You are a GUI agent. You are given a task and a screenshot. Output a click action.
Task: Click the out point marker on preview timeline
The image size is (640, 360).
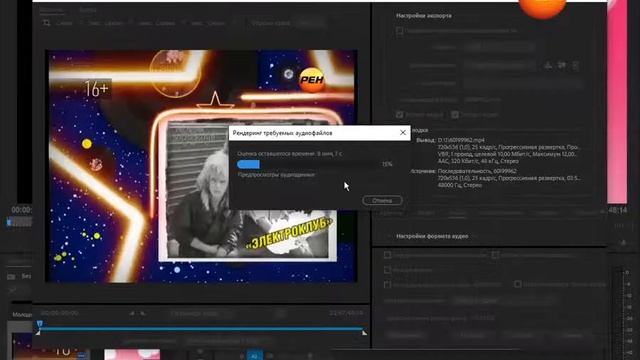click(364, 333)
